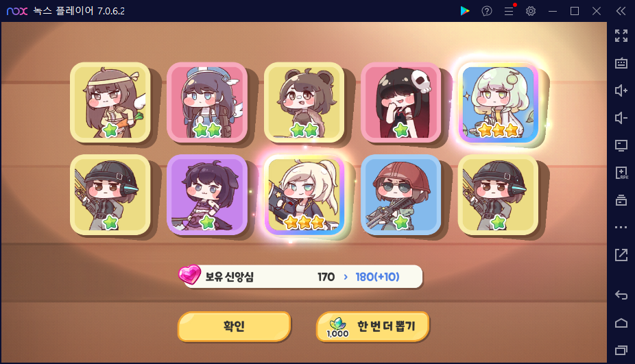This screenshot has height=364, width=635.
Task: Click the screen capture monitor icon
Action: [x=621, y=145]
